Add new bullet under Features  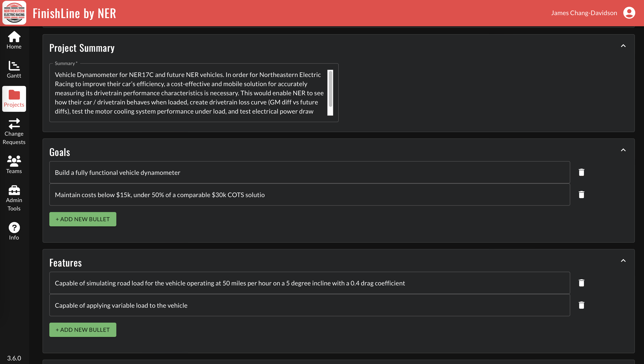pyautogui.click(x=83, y=330)
